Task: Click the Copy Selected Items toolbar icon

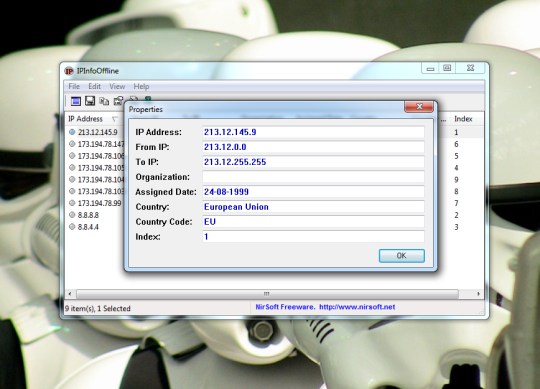Action: pyautogui.click(x=104, y=101)
